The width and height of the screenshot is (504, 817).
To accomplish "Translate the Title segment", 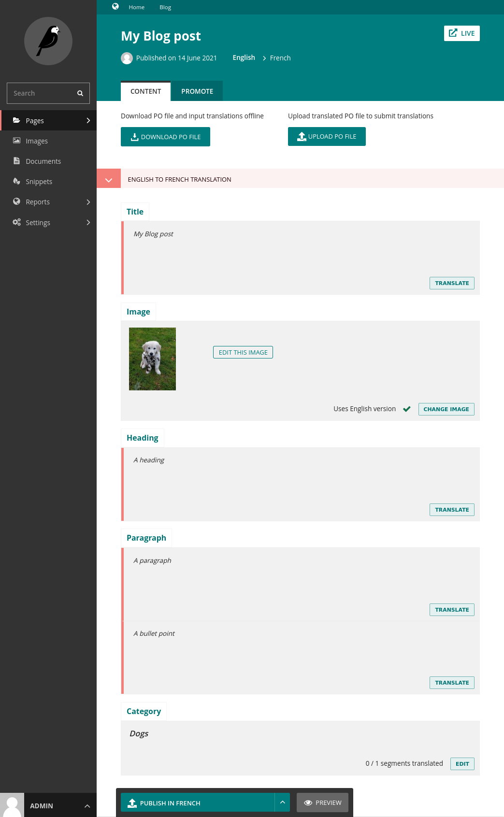I will click(x=452, y=283).
